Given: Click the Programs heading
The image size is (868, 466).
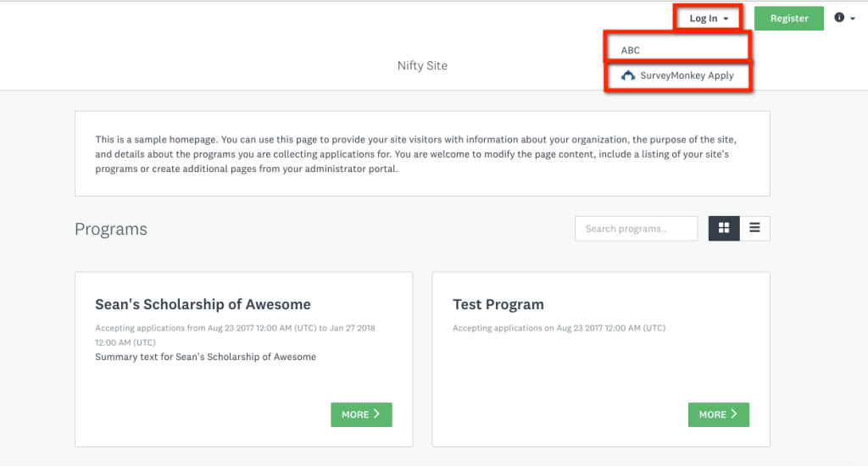Looking at the screenshot, I should tap(111, 229).
